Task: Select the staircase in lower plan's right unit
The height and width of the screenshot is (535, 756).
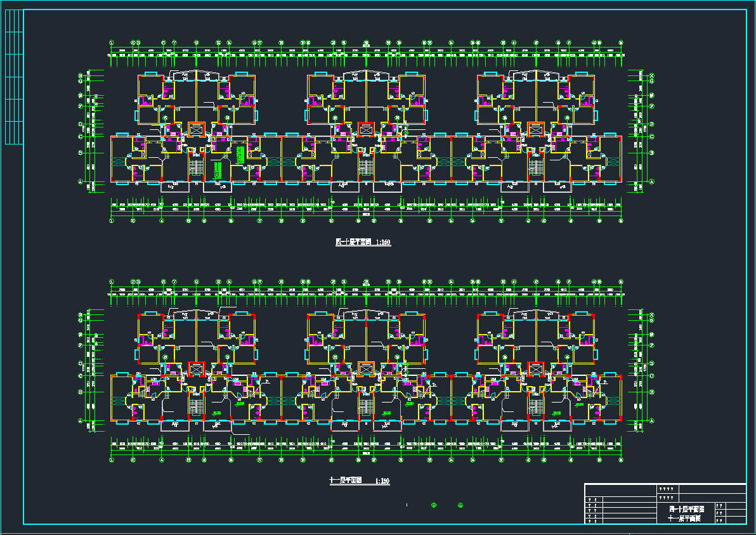Action: 536,406
